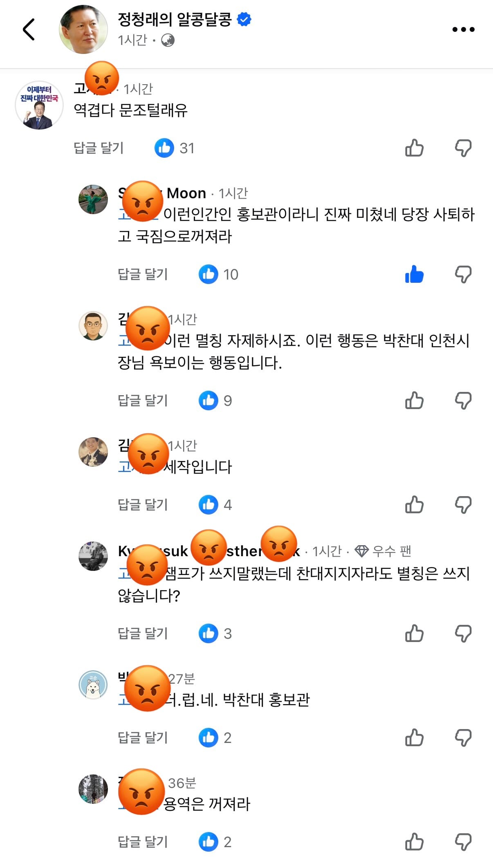Tap the blue verified badge next to page name
The height and width of the screenshot is (868, 493).
coord(244,19)
